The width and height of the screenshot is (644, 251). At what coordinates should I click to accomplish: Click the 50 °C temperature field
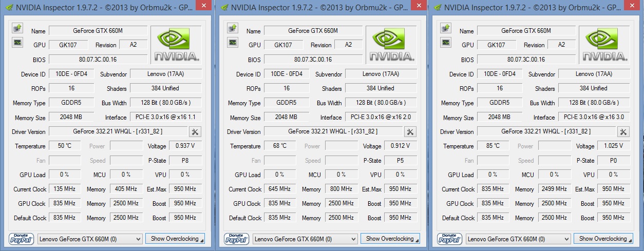tap(65, 146)
